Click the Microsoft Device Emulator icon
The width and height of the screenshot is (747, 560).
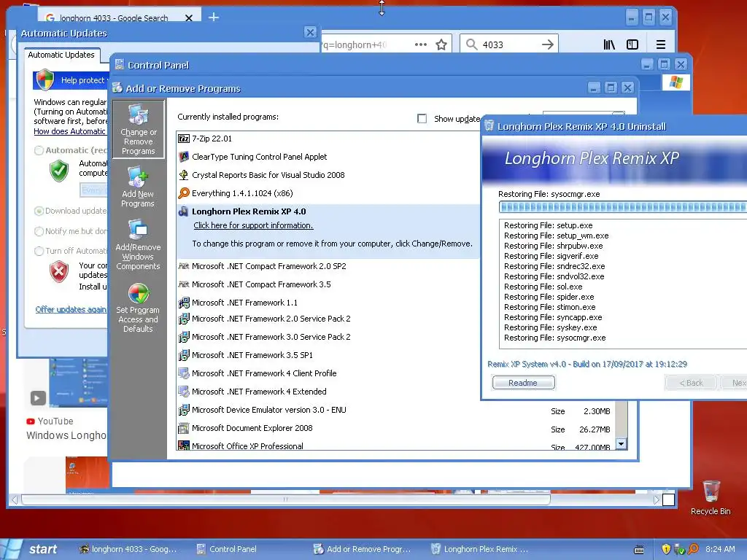click(183, 410)
